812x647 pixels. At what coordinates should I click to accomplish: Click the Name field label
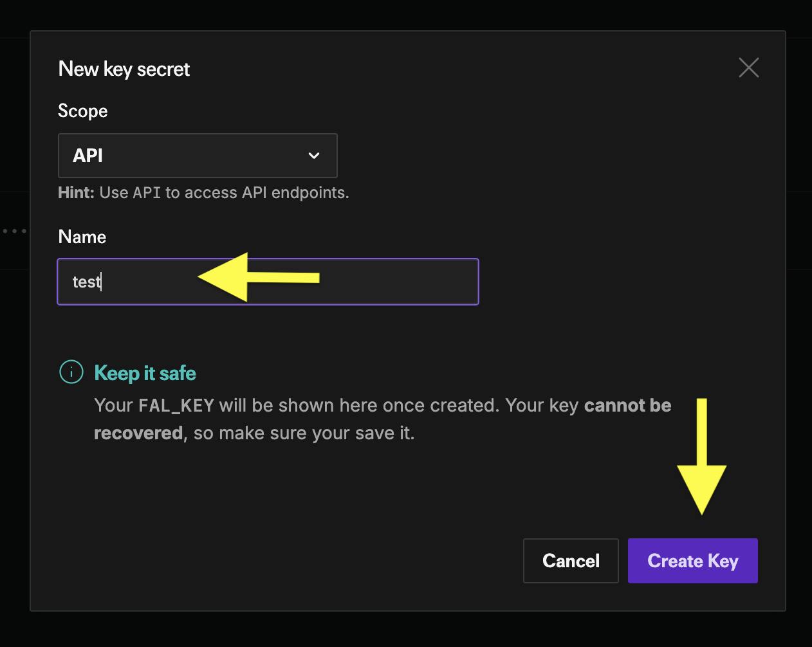click(82, 237)
